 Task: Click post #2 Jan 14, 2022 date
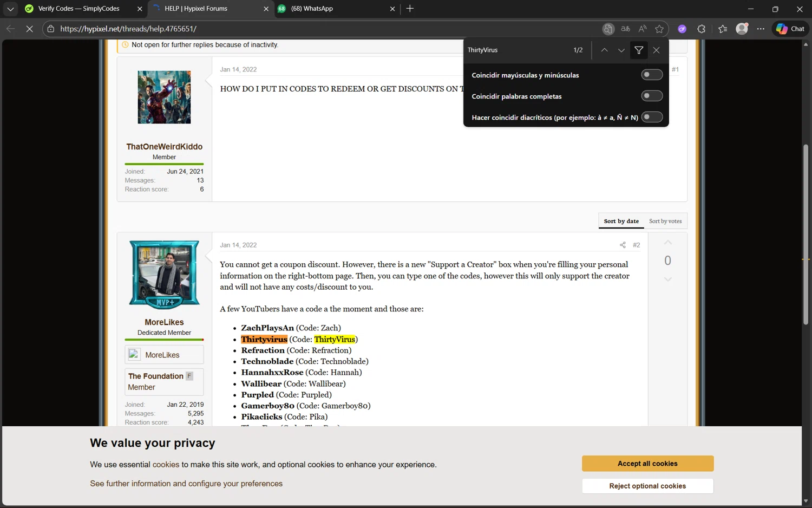[x=238, y=245]
